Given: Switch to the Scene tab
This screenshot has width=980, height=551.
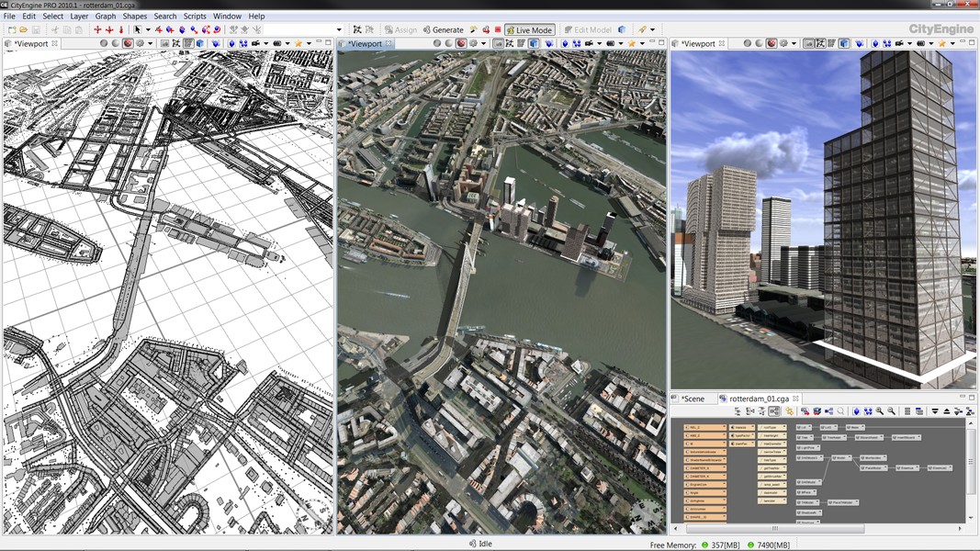Looking at the screenshot, I should pyautogui.click(x=692, y=399).
